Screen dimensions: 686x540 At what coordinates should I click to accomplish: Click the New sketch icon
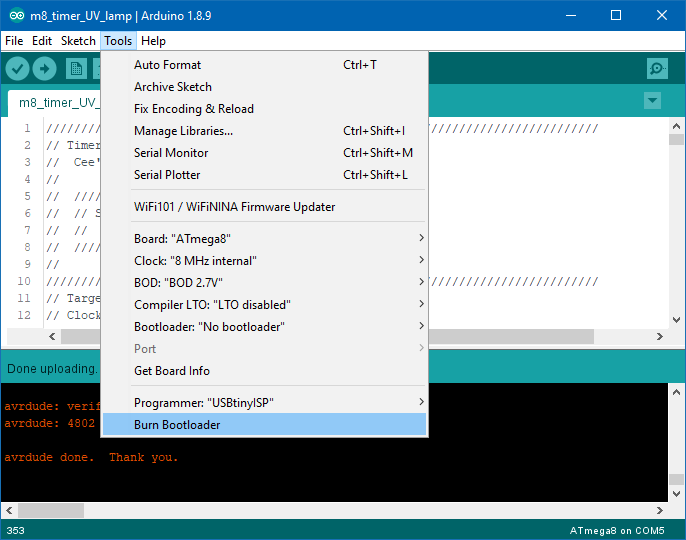[76, 69]
